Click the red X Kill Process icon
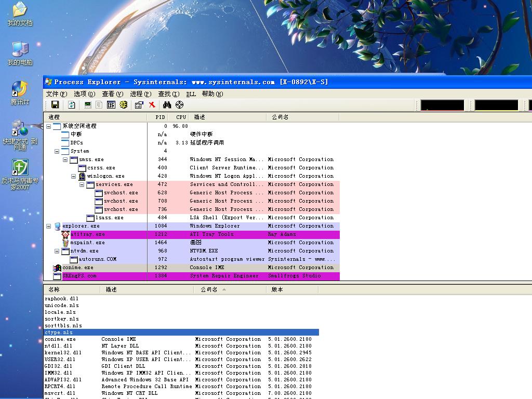 tap(152, 105)
